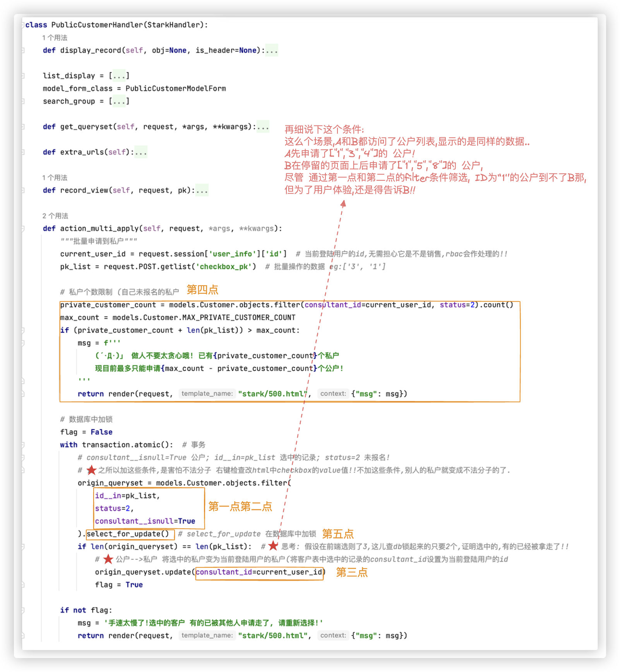Expand the folded [...] of search_group
The image size is (620, 672).
(119, 101)
